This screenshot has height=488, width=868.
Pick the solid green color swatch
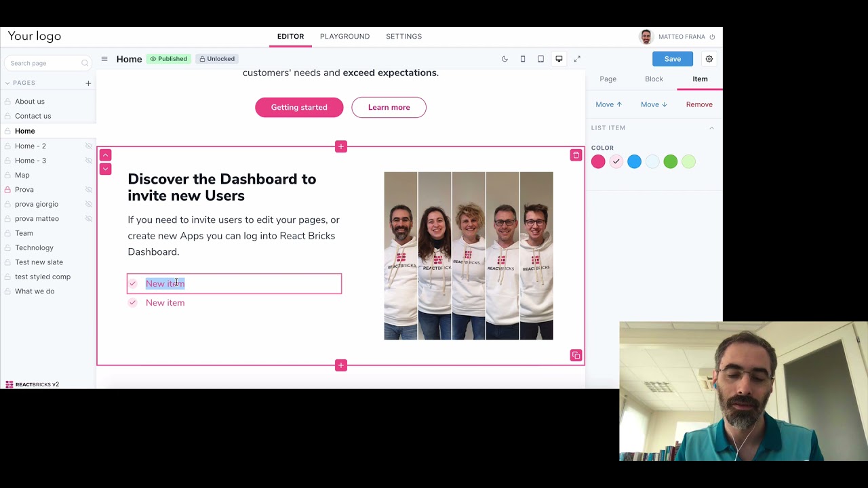pyautogui.click(x=671, y=161)
